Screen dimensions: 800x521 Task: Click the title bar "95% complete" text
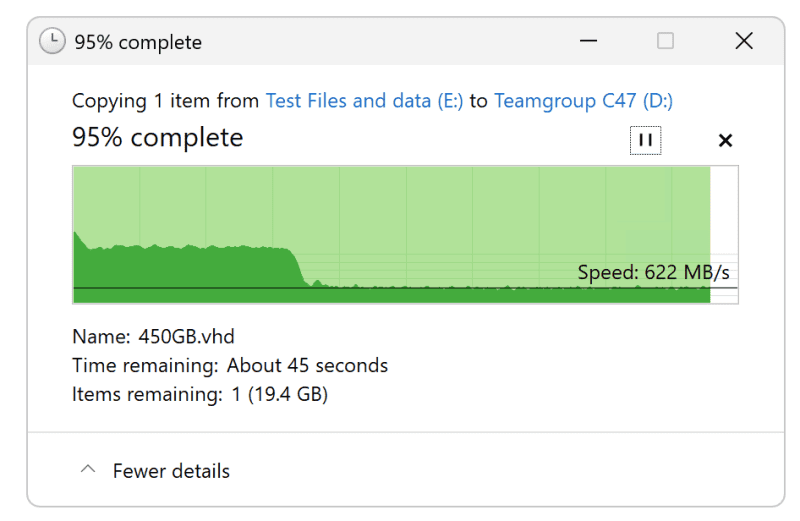138,42
